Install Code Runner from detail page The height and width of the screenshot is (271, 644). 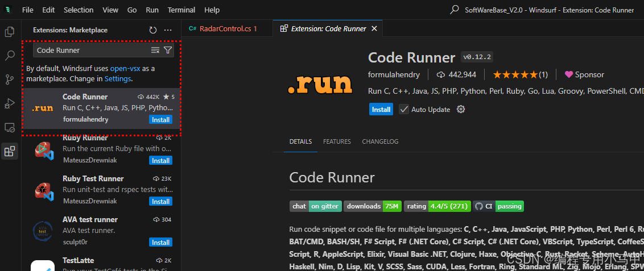[381, 110]
